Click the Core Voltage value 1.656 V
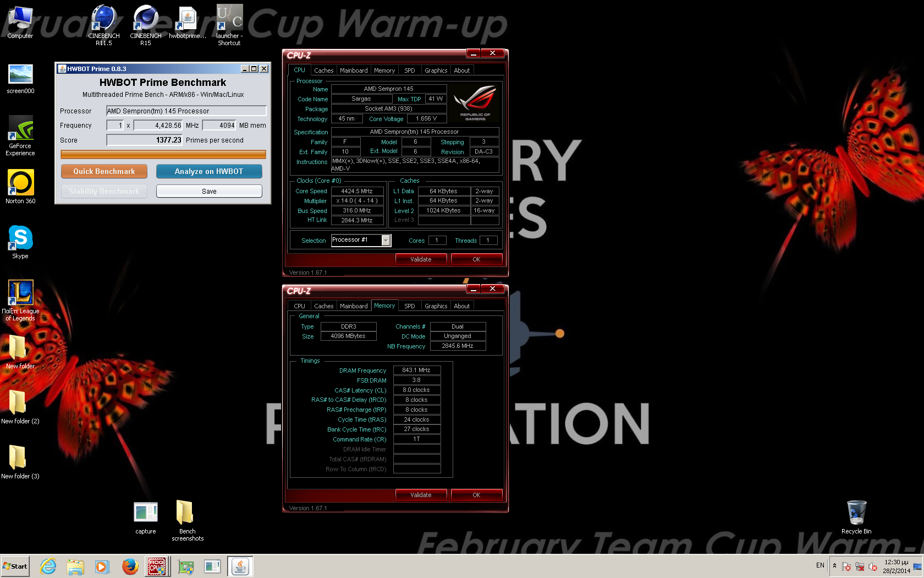Image resolution: width=924 pixels, height=578 pixels. pos(426,118)
